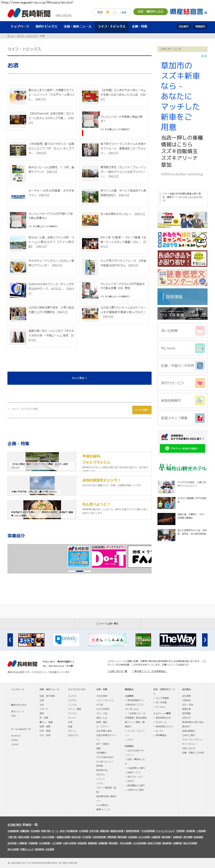Open weather region 設定 link
Viewport: 215px width, 868px height.
coord(124,12)
